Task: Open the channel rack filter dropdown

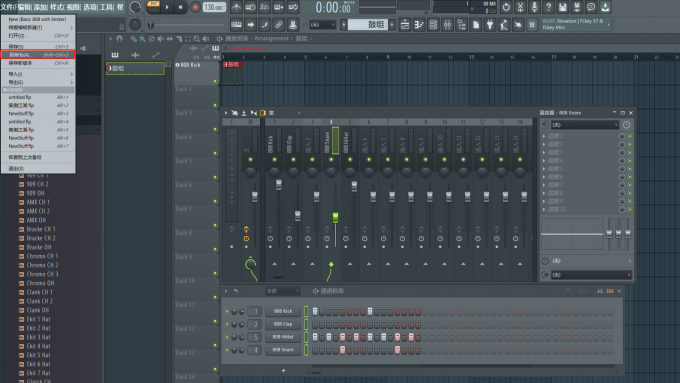Action: tap(283, 291)
